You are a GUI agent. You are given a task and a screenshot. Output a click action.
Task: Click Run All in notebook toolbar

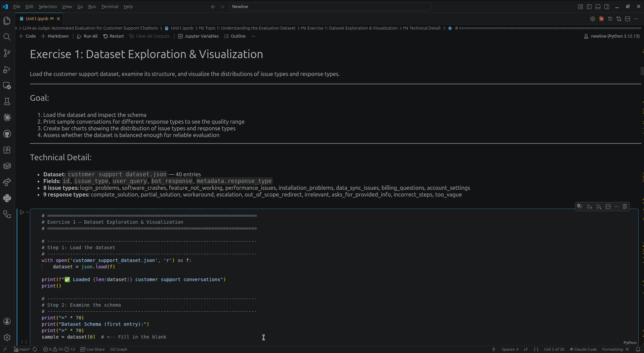pos(87,36)
